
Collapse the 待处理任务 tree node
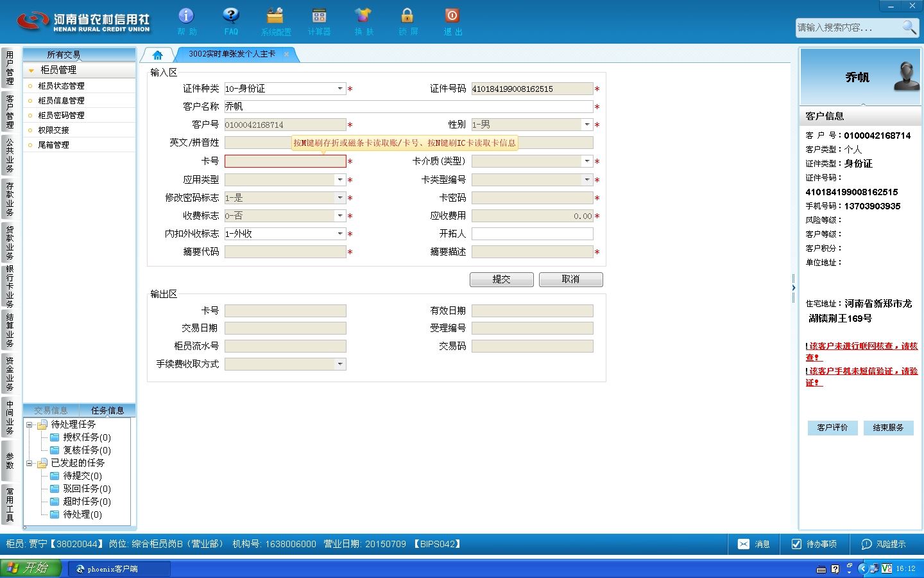tap(29, 425)
